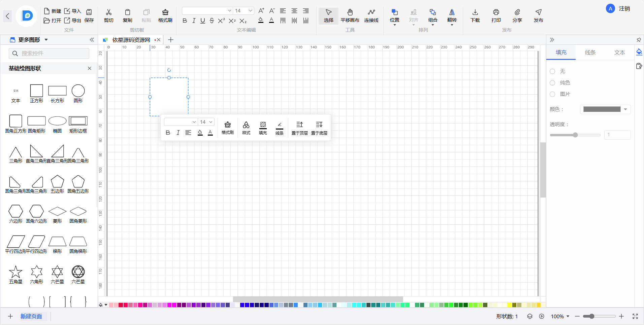Image resolution: width=644 pixels, height=325 pixels.
Task: Click the 新建页面 new page button
Action: click(x=31, y=316)
